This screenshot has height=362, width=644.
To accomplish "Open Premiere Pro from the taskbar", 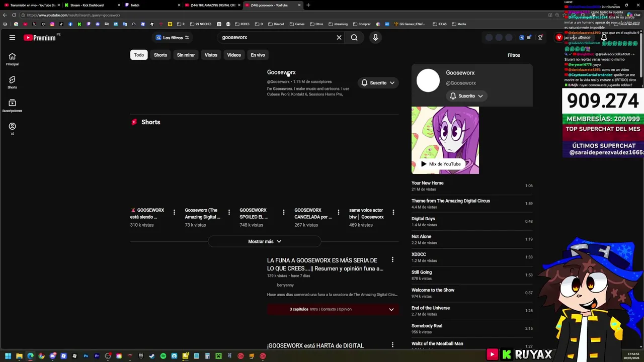I will 97,356.
